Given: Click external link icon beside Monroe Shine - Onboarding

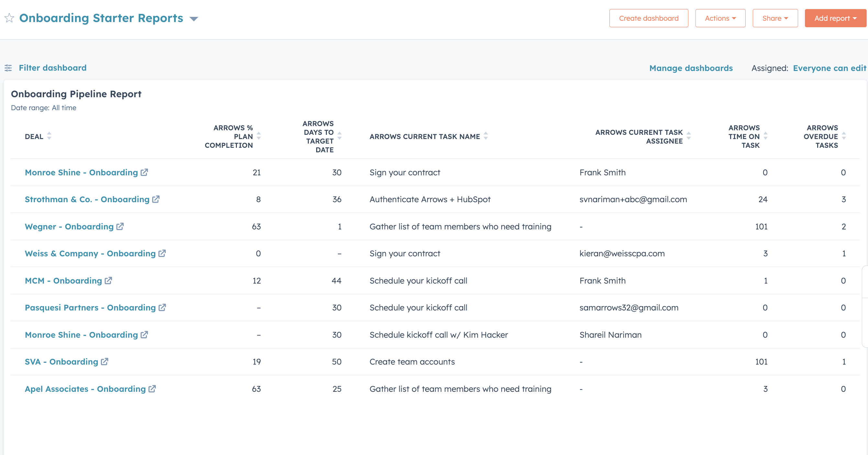Looking at the screenshot, I should pos(144,172).
